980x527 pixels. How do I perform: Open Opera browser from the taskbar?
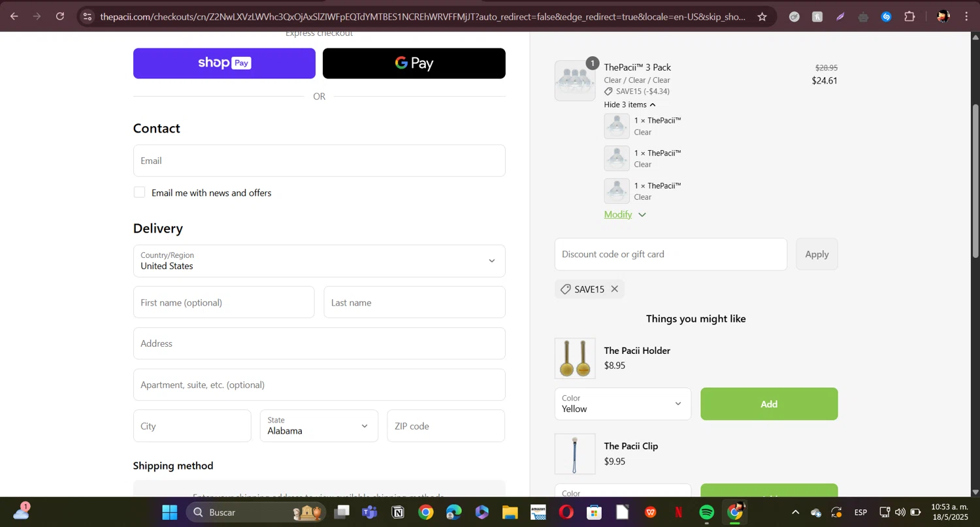click(566, 513)
